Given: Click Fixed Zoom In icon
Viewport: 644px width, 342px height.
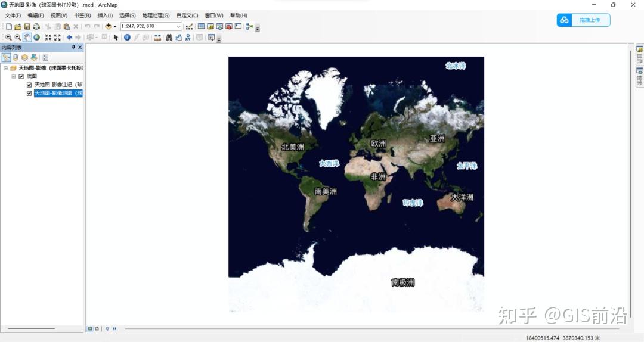Looking at the screenshot, I should point(48,38).
